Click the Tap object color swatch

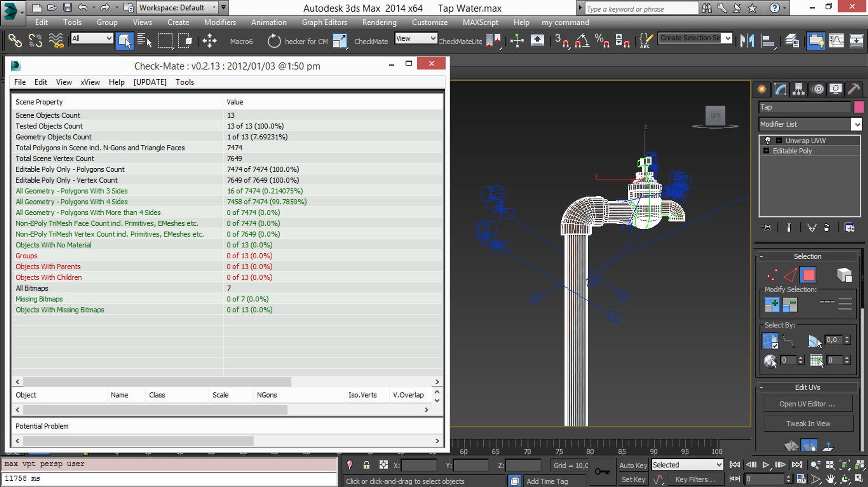point(859,107)
